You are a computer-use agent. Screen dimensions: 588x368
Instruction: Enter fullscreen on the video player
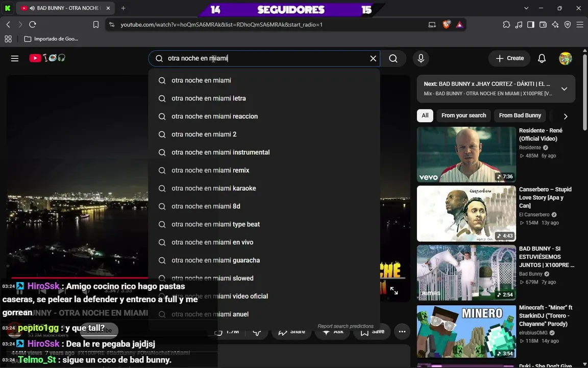coord(394,291)
